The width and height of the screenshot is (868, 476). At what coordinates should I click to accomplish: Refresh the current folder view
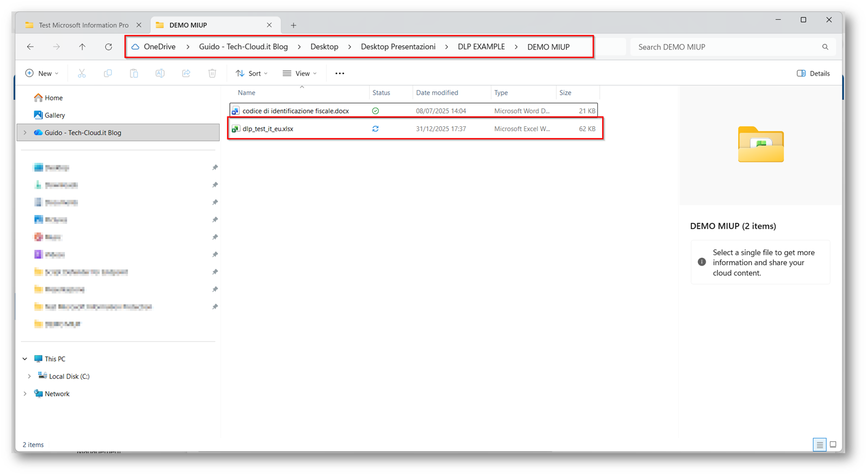(108, 47)
